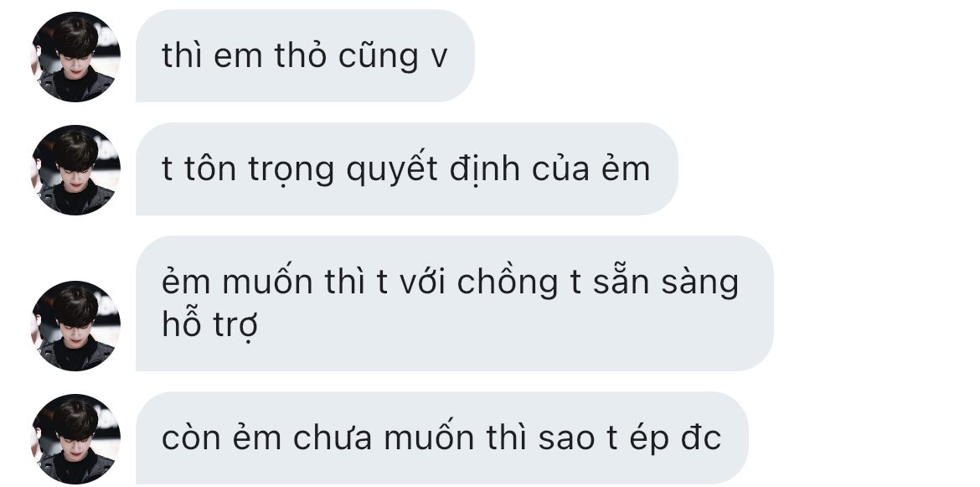Tap avatar next to "sẵn sàng hỗ trợ" message
This screenshot has height=487, width=980.
point(75,326)
